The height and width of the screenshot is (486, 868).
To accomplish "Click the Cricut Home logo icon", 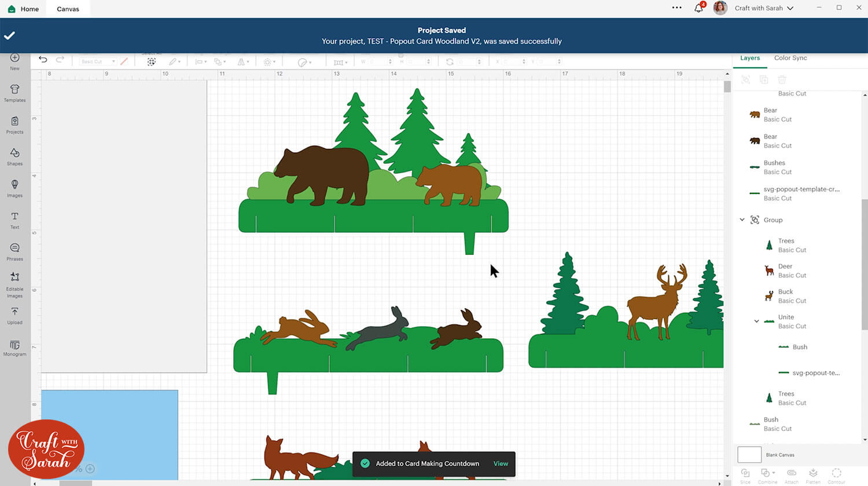I will (x=12, y=9).
